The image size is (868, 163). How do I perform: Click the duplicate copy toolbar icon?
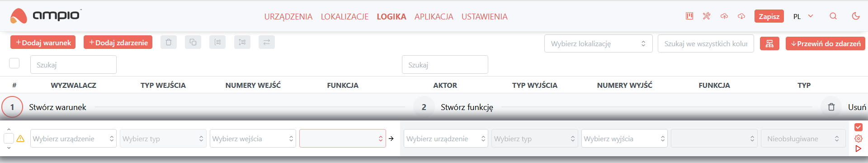[193, 42]
